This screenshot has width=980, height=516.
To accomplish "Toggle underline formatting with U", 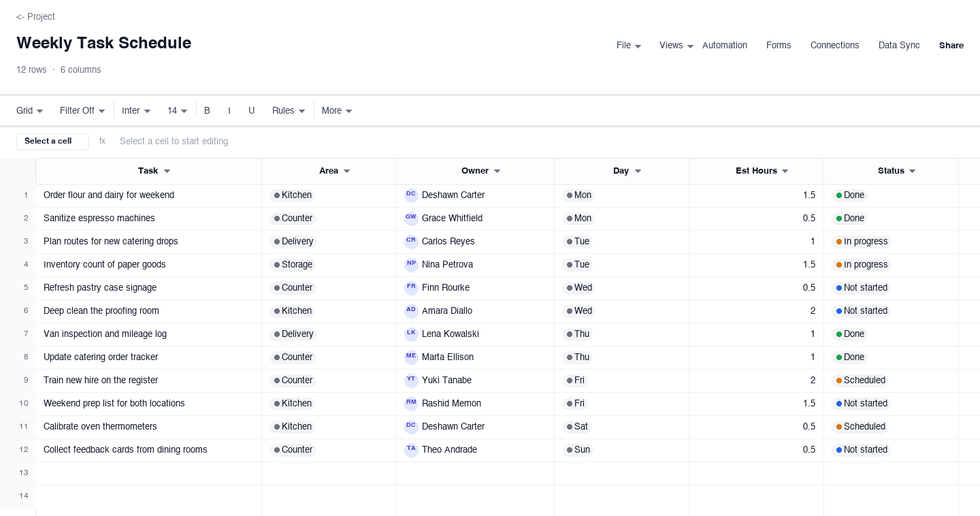I will click(251, 110).
